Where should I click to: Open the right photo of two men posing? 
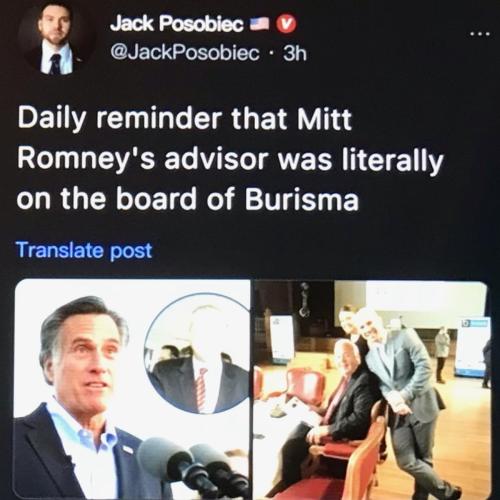pyautogui.click(x=372, y=389)
